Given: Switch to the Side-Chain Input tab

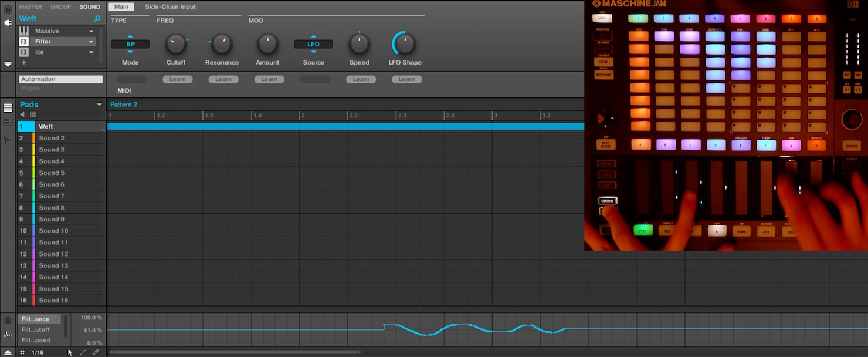Looking at the screenshot, I should [171, 7].
